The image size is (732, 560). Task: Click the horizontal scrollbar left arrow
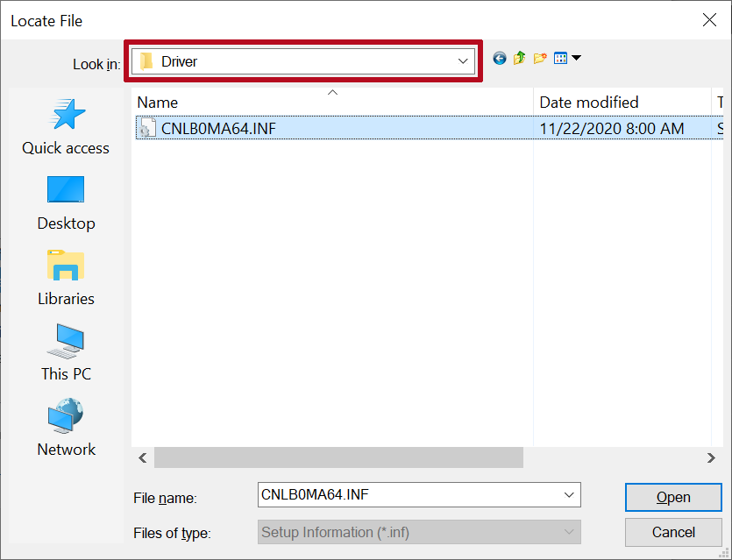143,457
